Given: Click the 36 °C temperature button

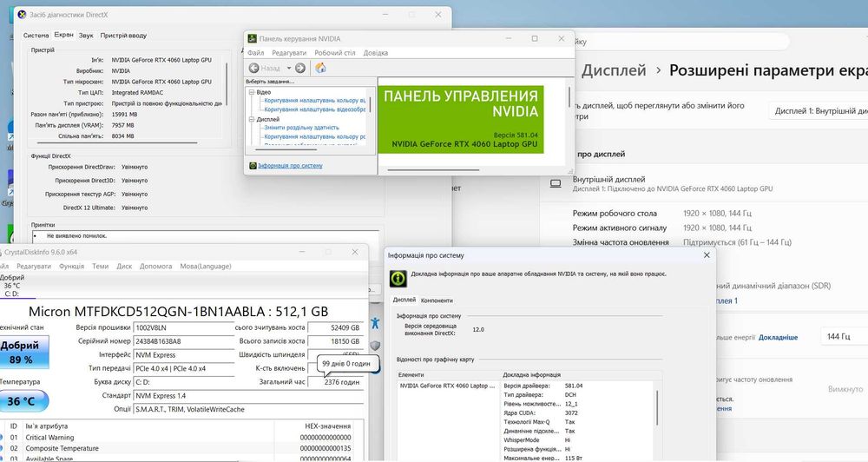Looking at the screenshot, I should tap(23, 401).
